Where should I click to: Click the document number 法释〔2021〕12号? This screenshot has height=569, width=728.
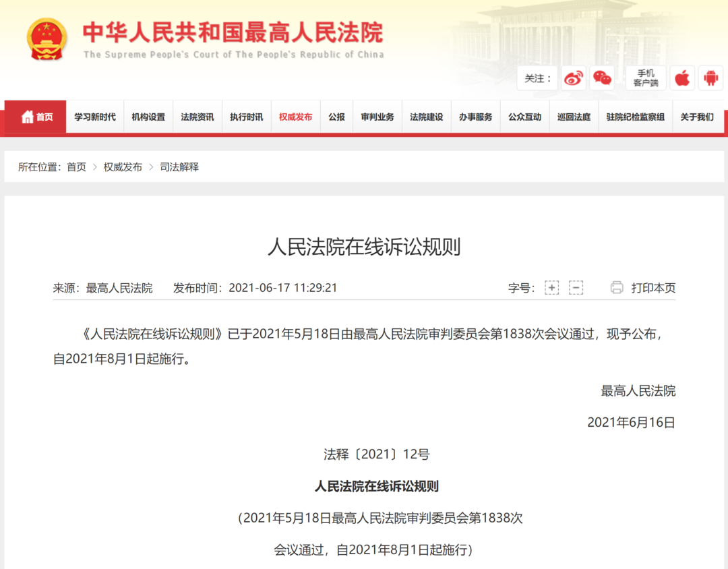[x=377, y=454]
